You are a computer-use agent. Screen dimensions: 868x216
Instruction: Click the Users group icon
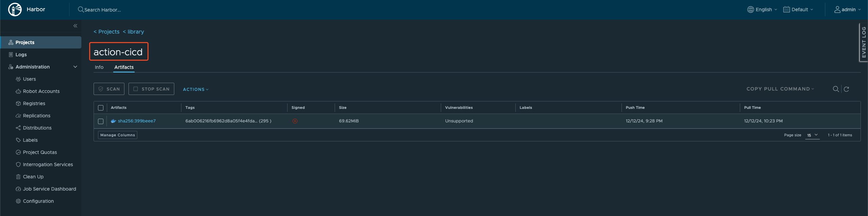[18, 79]
